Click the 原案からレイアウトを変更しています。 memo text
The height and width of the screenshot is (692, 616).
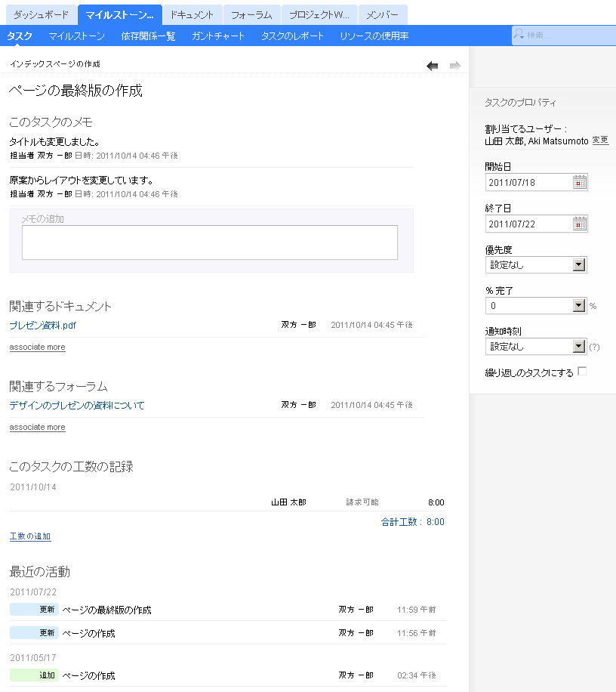(x=82, y=180)
